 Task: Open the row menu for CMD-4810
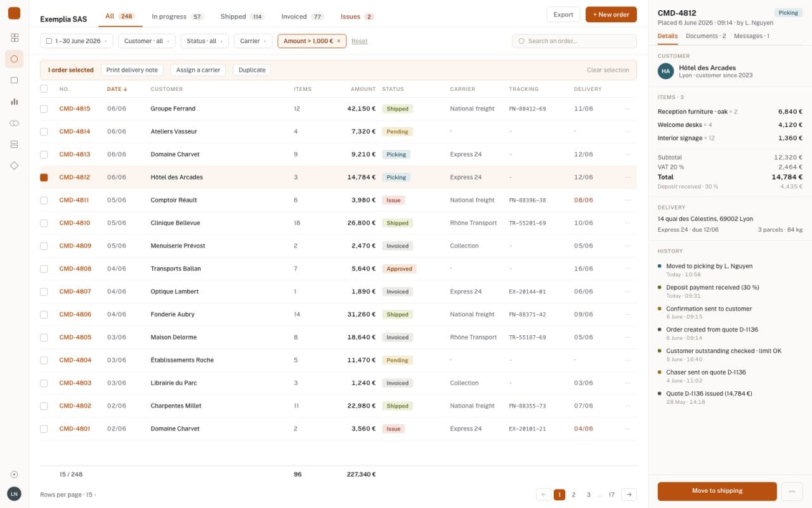click(x=628, y=223)
